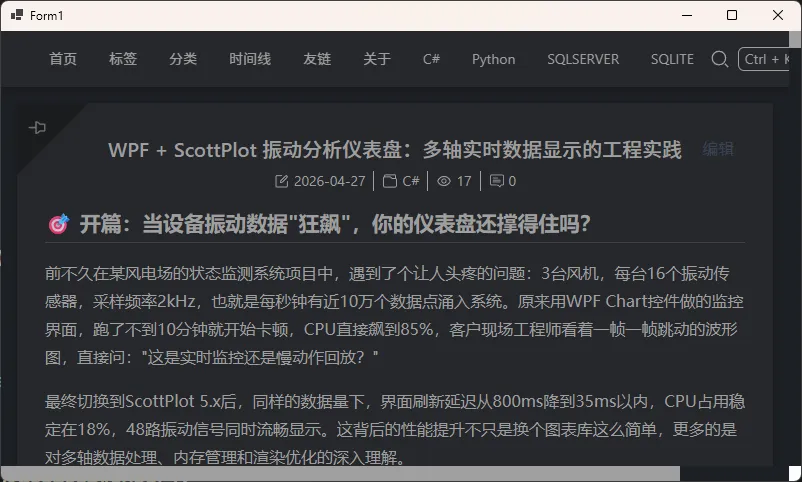Click the comment count 0
This screenshot has width=802, height=482.
tap(512, 181)
